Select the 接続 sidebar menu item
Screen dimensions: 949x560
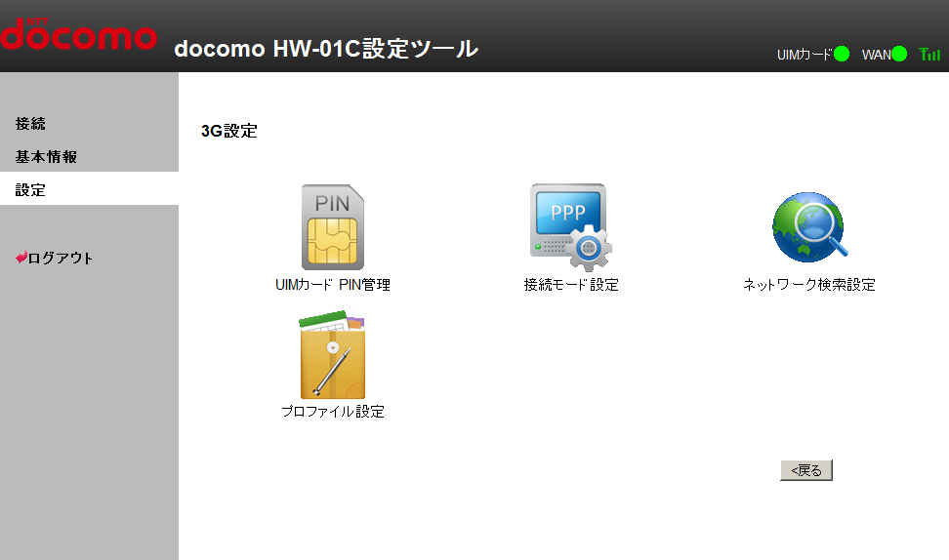30,123
